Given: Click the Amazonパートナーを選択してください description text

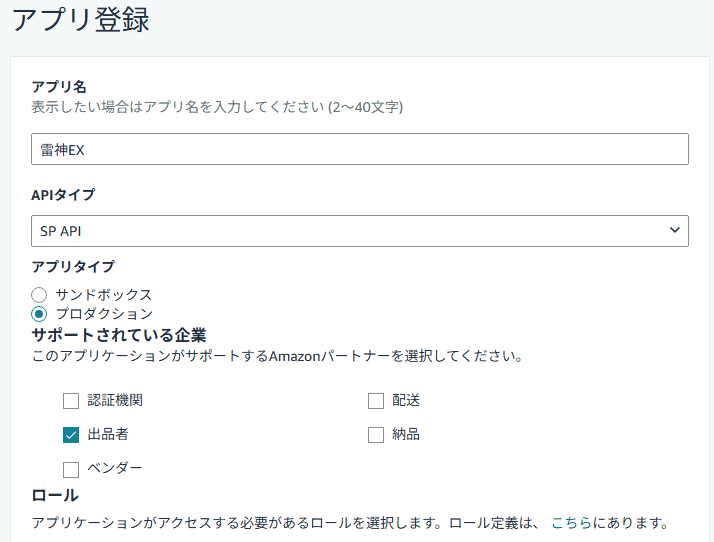Looking at the screenshot, I should (x=277, y=356).
